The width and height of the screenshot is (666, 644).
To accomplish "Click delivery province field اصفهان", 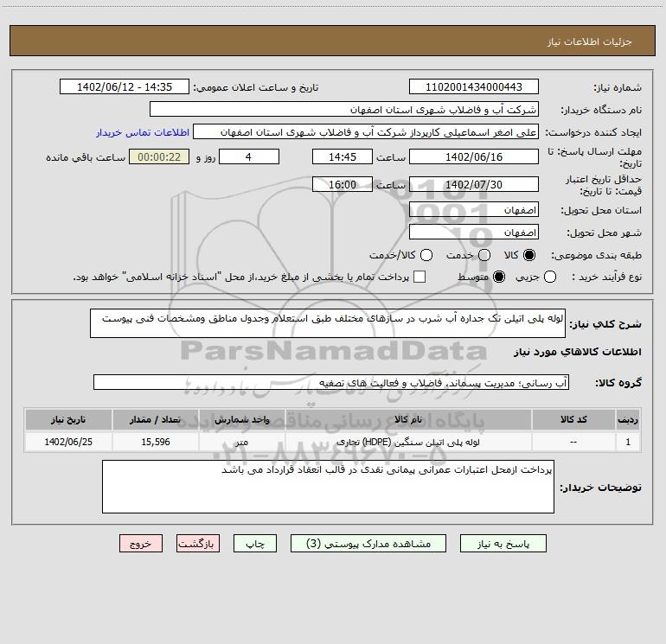I will 474,210.
